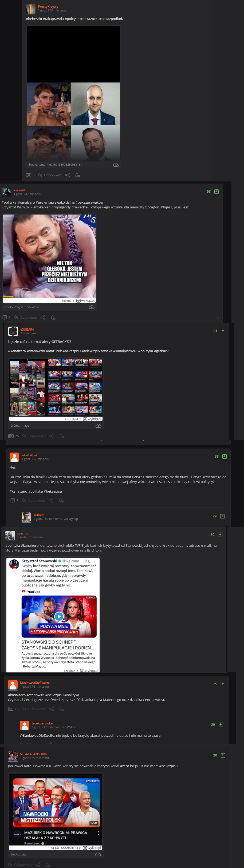The image size is (244, 868).
Task: Open the three-dot menu on the Mazurek video card
Action: [98, 833]
